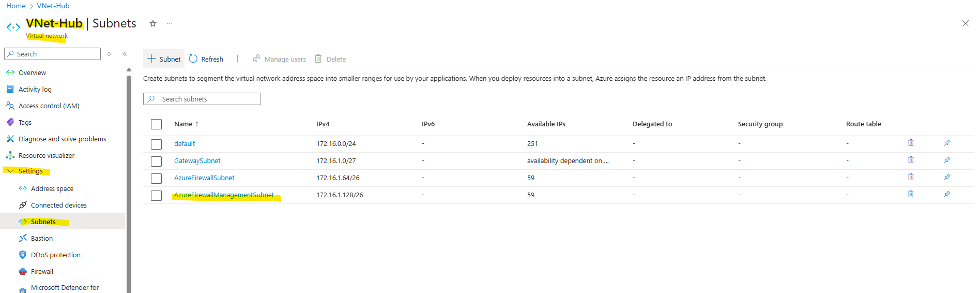Click the sidebar scroll-up arrow

coord(129,69)
